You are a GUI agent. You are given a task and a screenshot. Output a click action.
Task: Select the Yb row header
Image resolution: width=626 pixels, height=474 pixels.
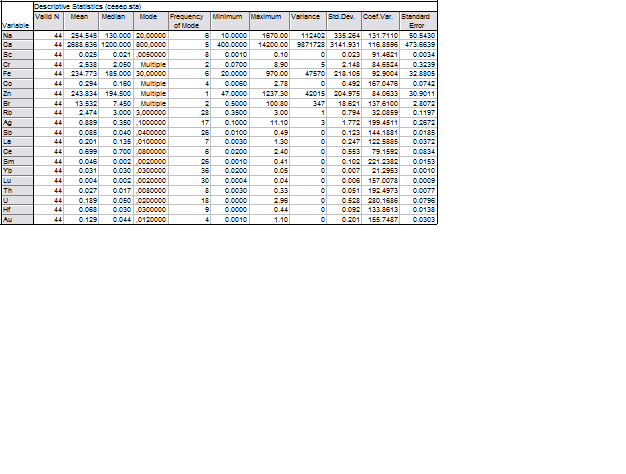(17, 171)
